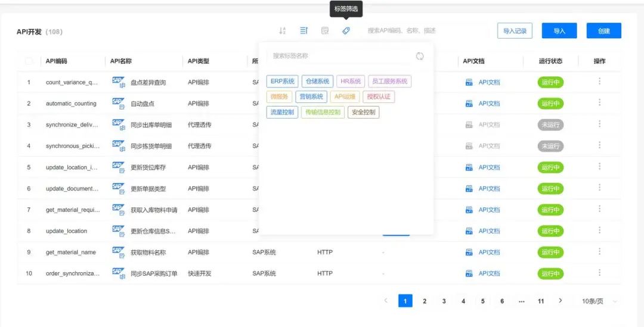Refresh the tag list in the popup
Viewport: 644px width, 327px height.
coord(420,56)
